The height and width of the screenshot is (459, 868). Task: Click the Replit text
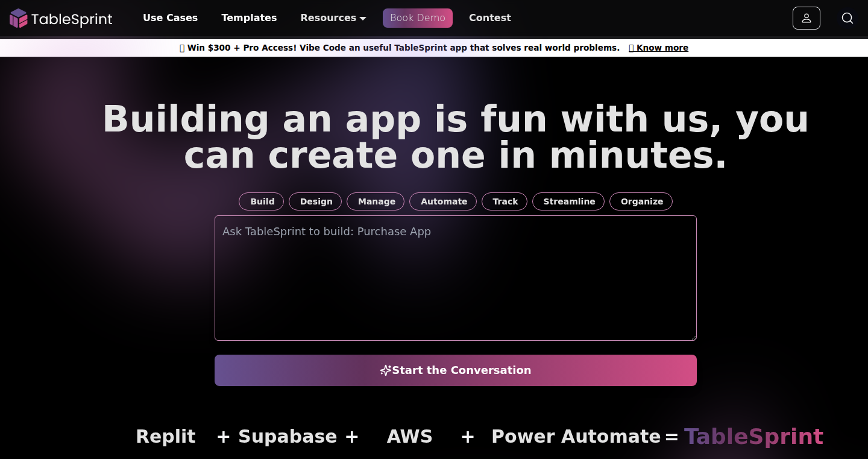tap(166, 436)
